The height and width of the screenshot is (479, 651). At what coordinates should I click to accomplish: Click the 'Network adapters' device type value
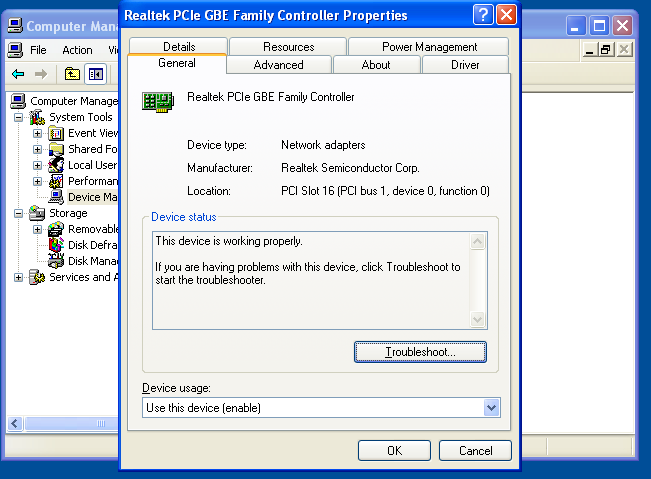323,145
